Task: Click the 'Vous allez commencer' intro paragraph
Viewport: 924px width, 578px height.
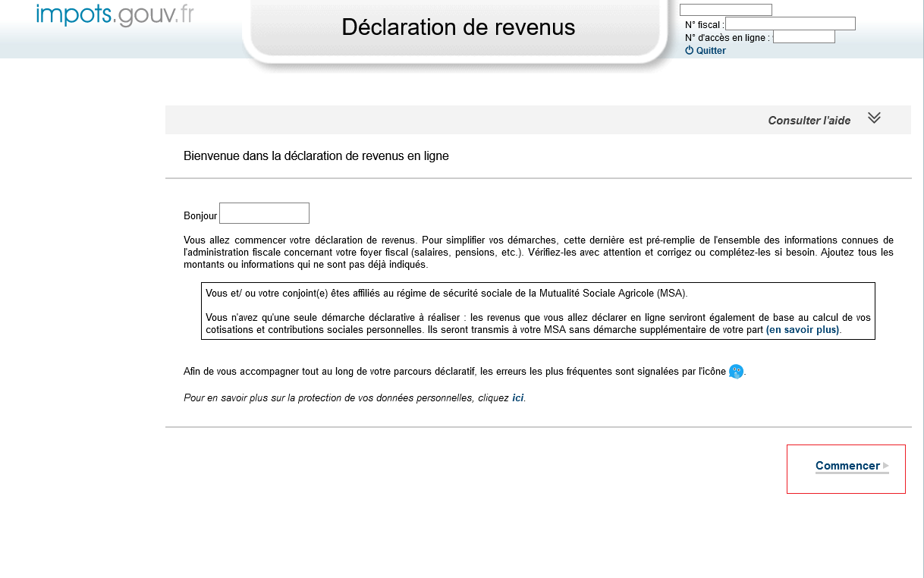Action: pos(538,253)
